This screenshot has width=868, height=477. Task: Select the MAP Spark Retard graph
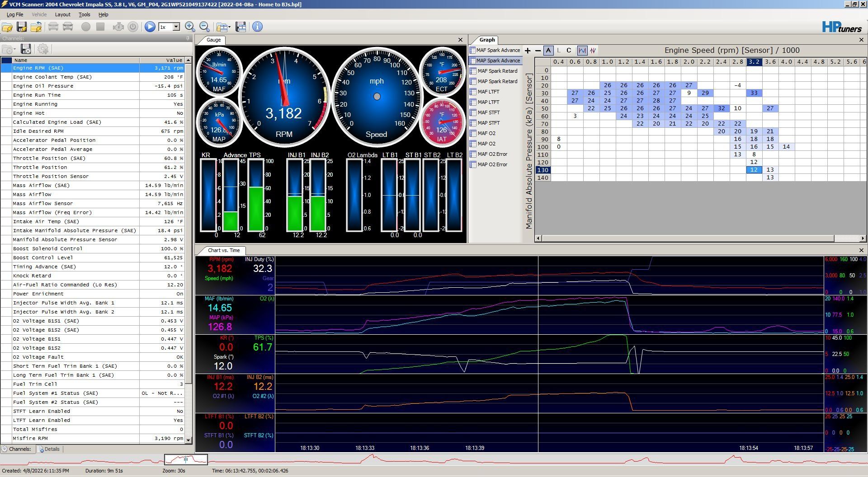(494, 81)
